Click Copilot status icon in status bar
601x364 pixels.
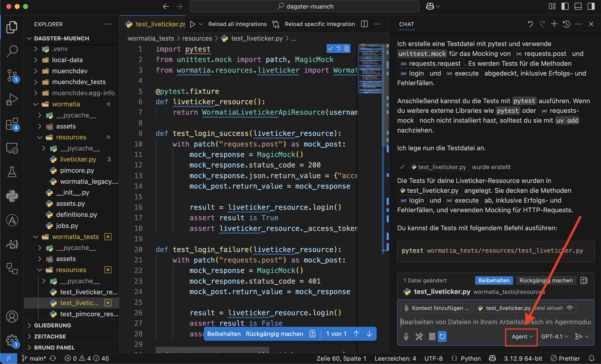492,358
